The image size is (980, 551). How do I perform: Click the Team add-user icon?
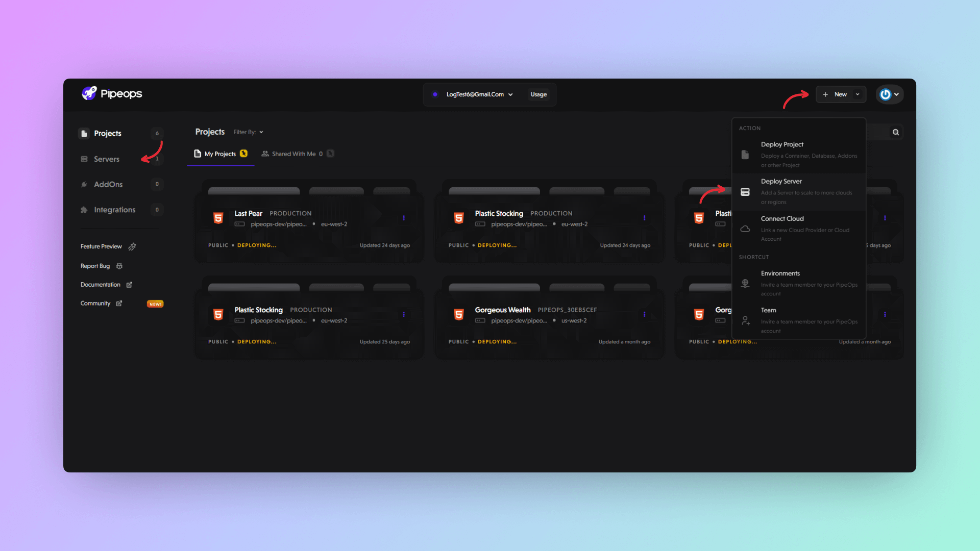pos(745,320)
